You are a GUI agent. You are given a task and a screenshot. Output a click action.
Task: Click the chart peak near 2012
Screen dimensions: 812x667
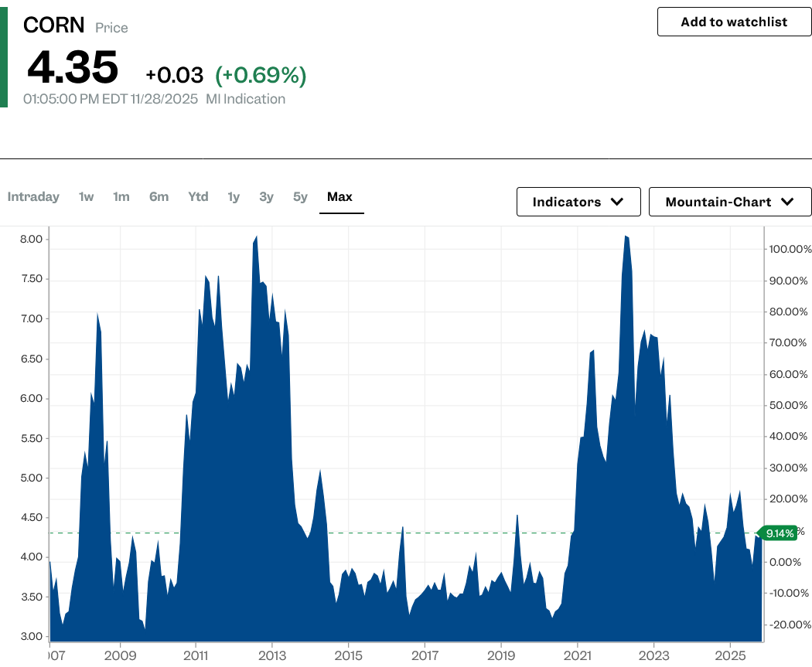[256, 238]
